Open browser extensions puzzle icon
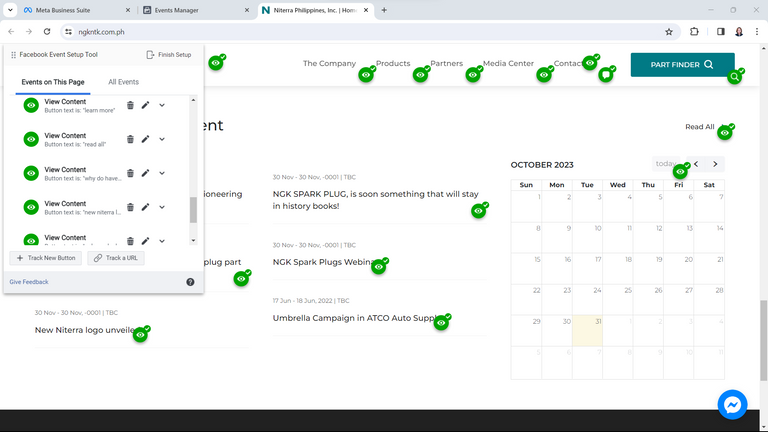 pos(694,32)
